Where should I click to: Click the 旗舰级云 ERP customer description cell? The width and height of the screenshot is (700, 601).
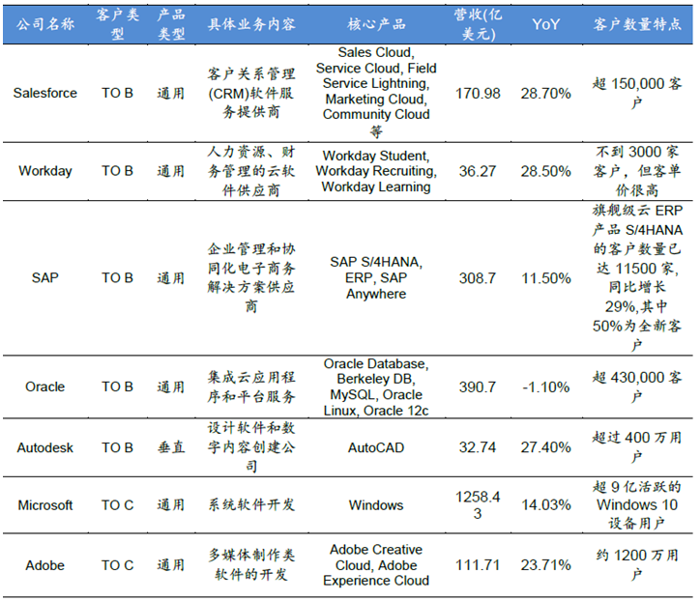pos(637,277)
